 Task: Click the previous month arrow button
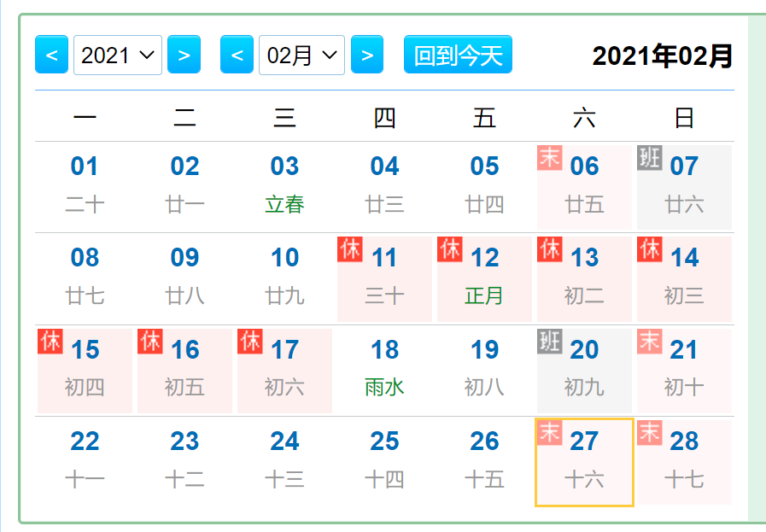tap(237, 54)
